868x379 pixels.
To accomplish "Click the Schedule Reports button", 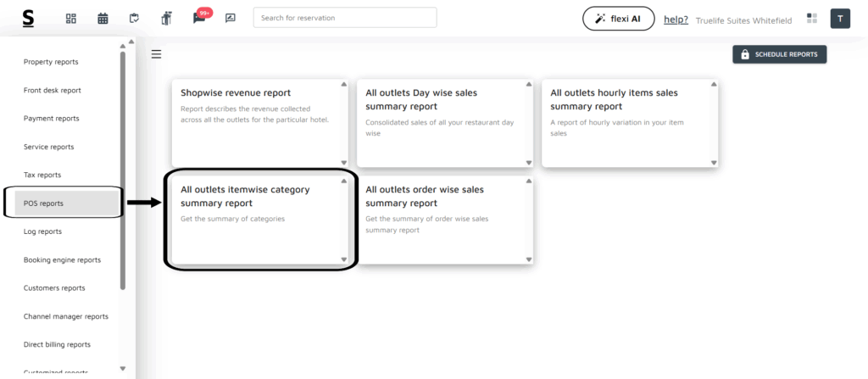I will [779, 54].
